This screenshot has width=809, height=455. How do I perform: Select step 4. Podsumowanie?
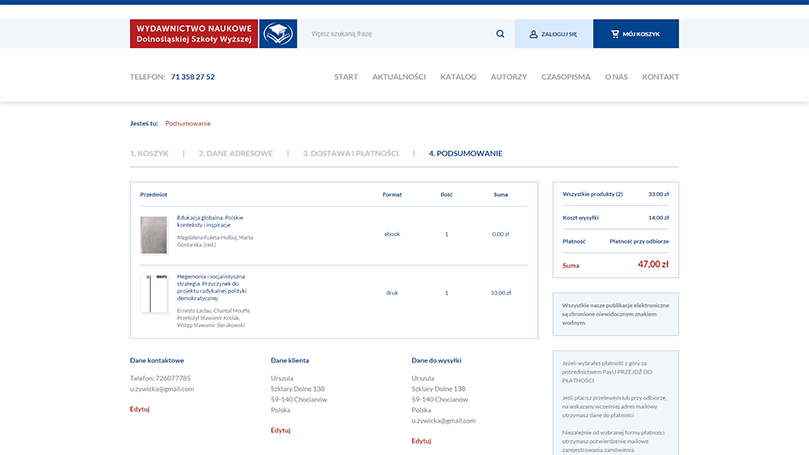465,153
